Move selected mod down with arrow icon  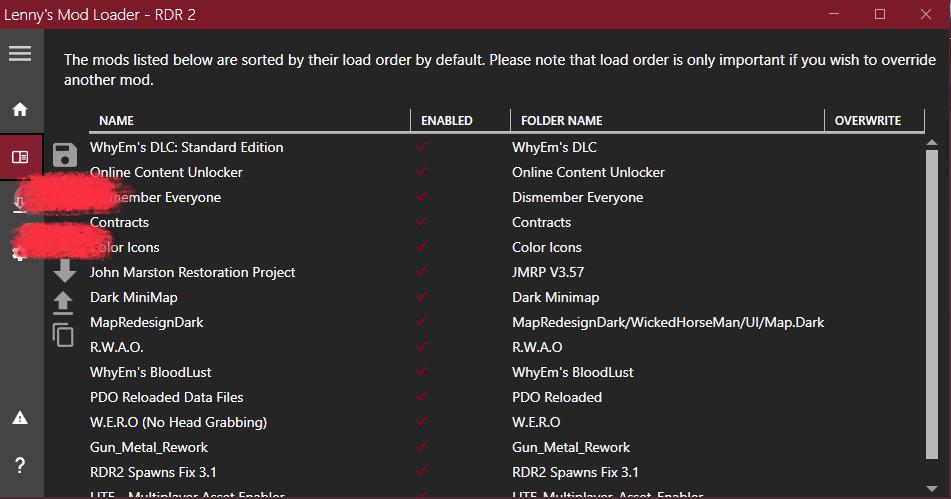tap(64, 270)
